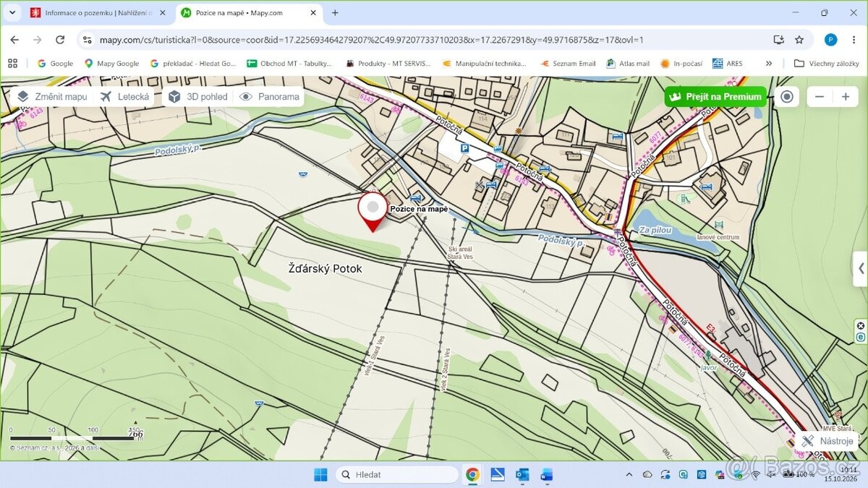Screen dimensions: 868x488
Task: Open the Windows Start menu
Action: tap(320, 474)
